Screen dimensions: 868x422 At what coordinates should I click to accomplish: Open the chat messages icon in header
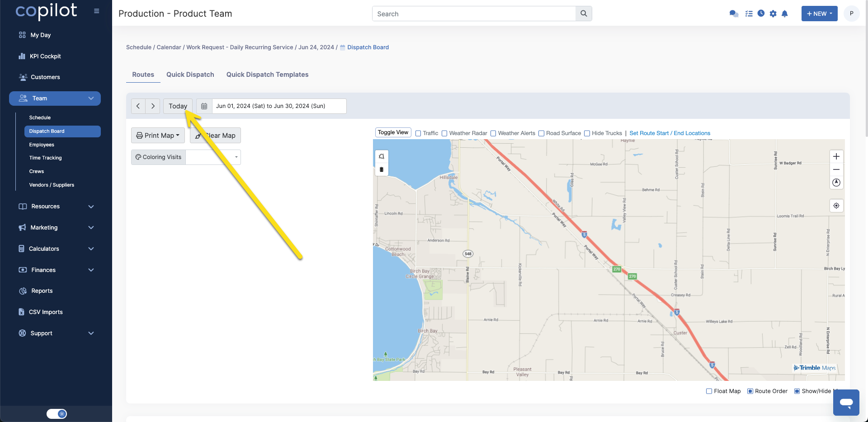(x=734, y=14)
